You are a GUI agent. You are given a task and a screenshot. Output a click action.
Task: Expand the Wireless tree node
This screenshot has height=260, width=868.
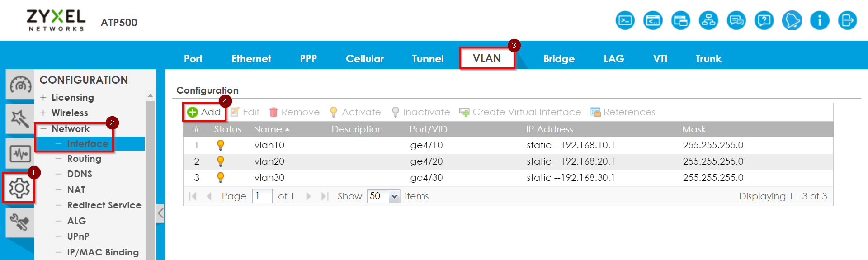43,113
